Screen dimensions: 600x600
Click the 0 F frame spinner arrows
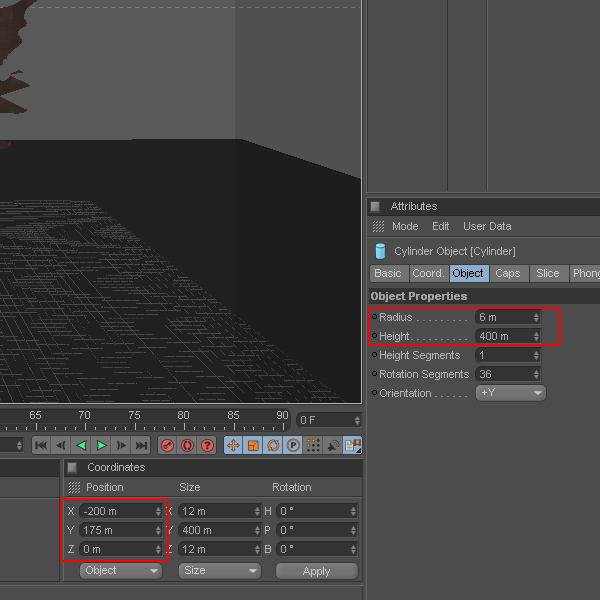coord(357,421)
